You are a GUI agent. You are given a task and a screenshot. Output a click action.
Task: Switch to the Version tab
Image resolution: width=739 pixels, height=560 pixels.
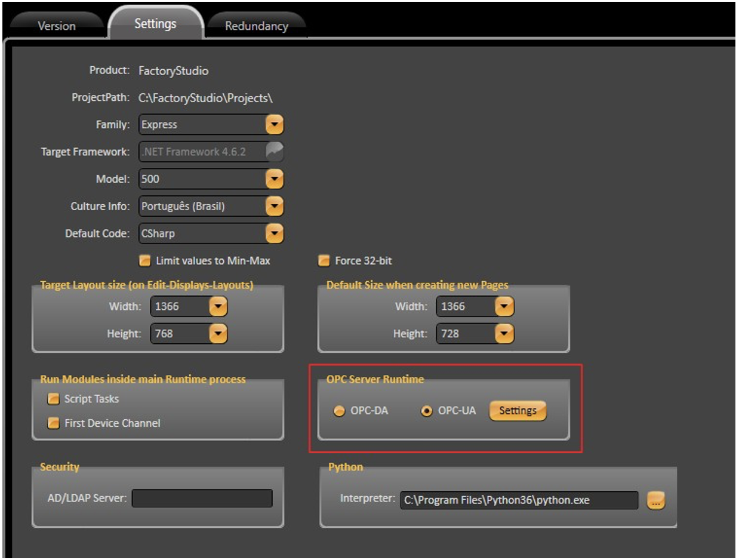57,26
